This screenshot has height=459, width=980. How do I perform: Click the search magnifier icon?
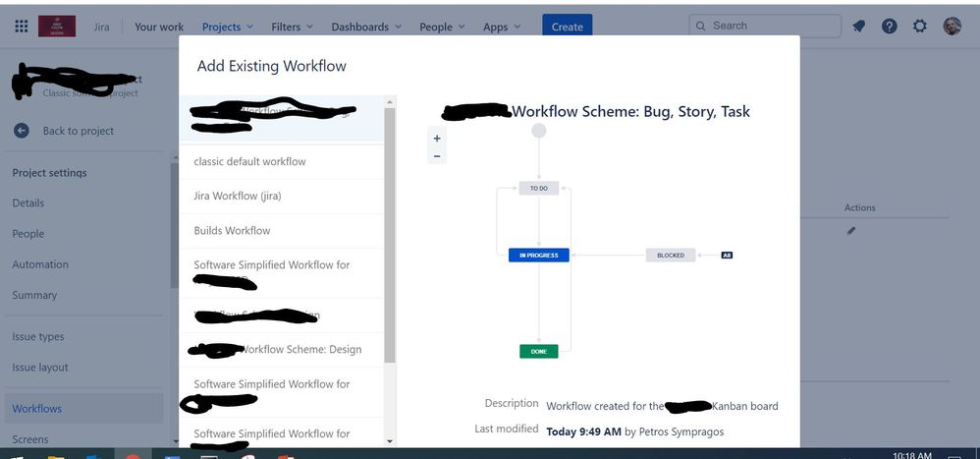click(x=700, y=27)
